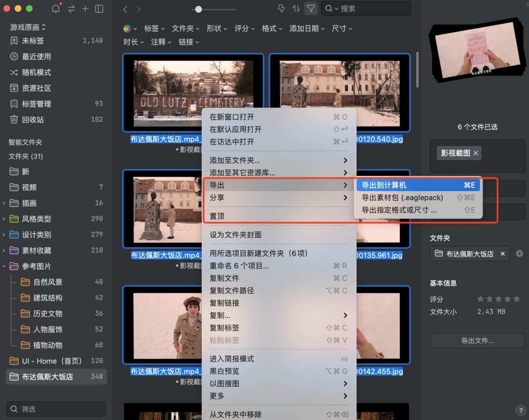529x420 pixels.
Task: Click the search magnifier icon
Action: pyautogui.click(x=329, y=8)
